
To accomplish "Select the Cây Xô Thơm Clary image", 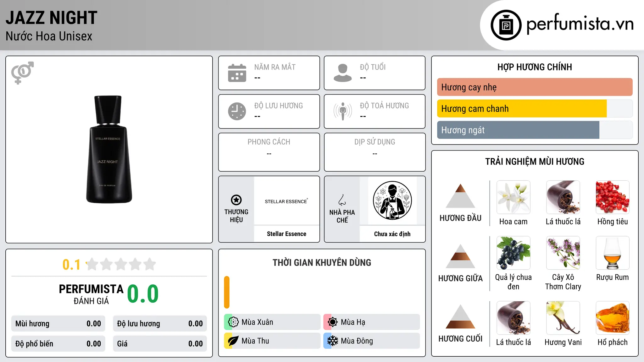I will 563,253.
